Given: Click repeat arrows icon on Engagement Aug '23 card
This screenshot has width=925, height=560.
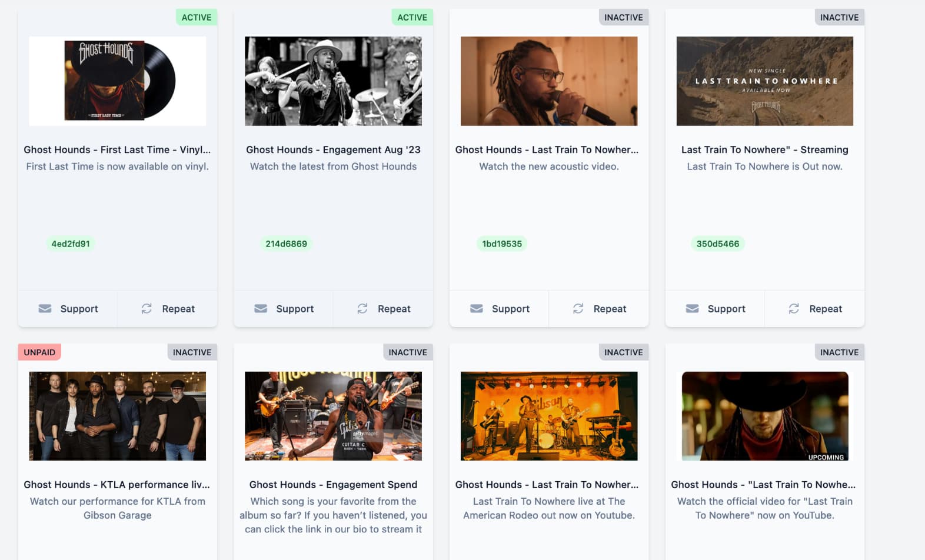Looking at the screenshot, I should [362, 309].
